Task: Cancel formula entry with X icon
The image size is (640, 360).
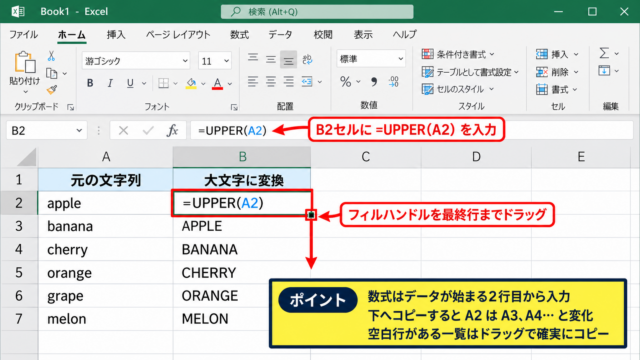Action: [x=123, y=131]
